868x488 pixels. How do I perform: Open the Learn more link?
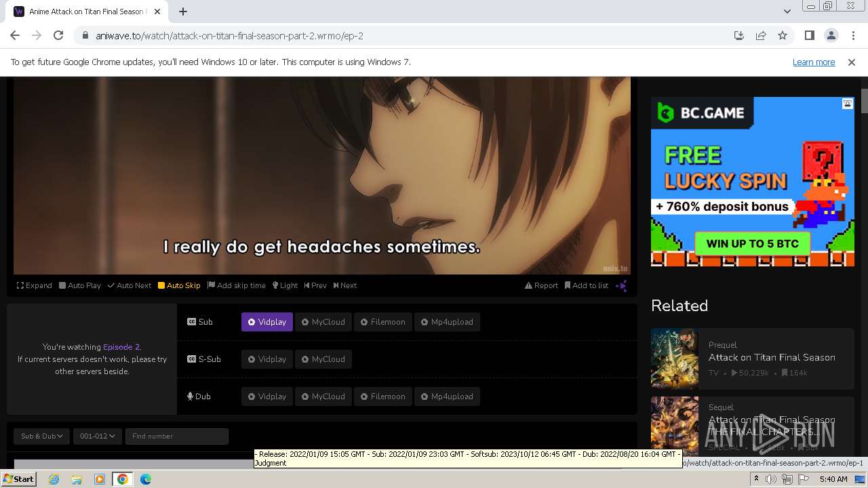[x=814, y=62]
